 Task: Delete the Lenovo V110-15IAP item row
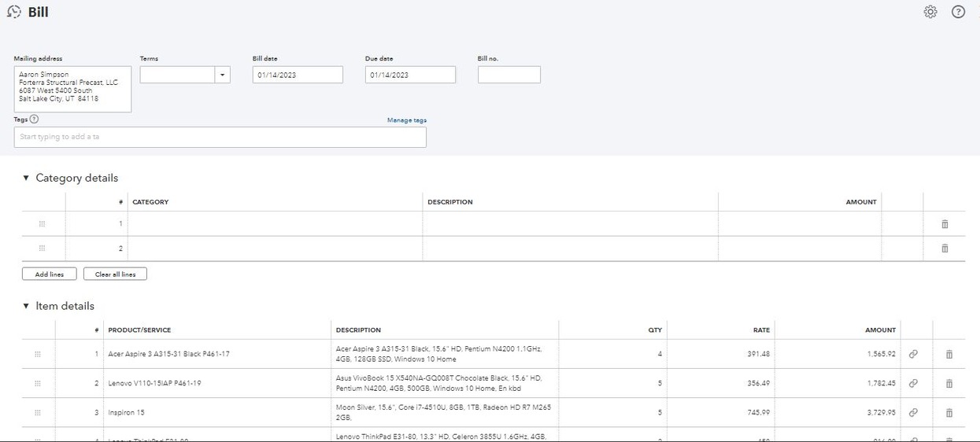[949, 383]
